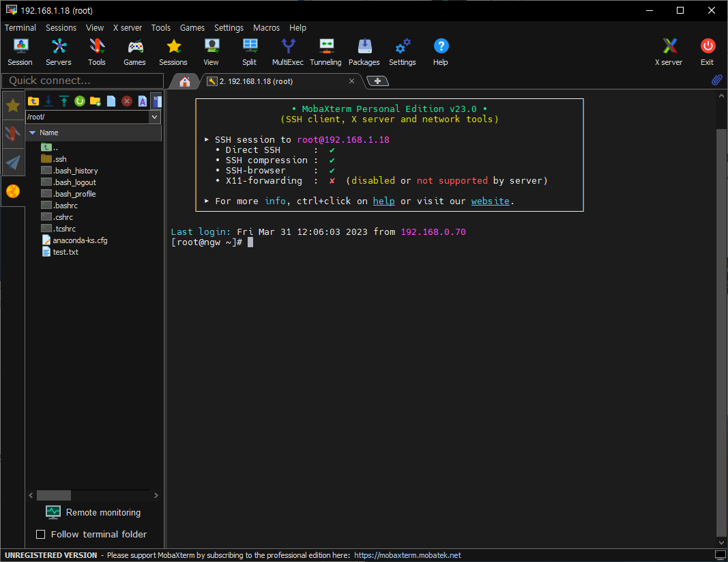Toggle the SFTP side panel view icon
728x562 pixels.
pos(157,101)
